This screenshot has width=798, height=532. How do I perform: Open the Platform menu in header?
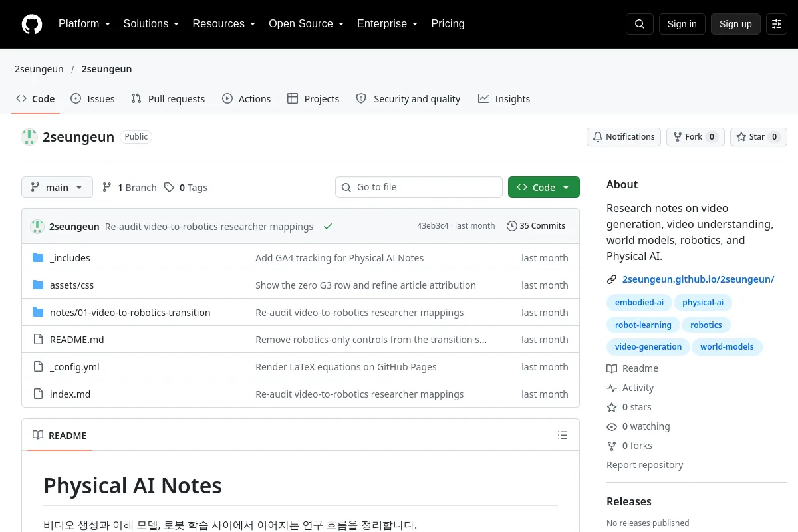pyautogui.click(x=84, y=24)
